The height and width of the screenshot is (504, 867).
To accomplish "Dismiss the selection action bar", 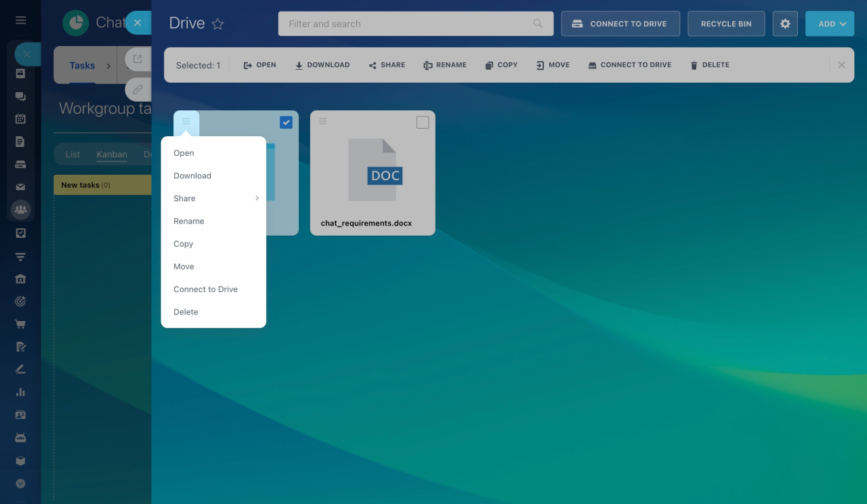I will [841, 65].
